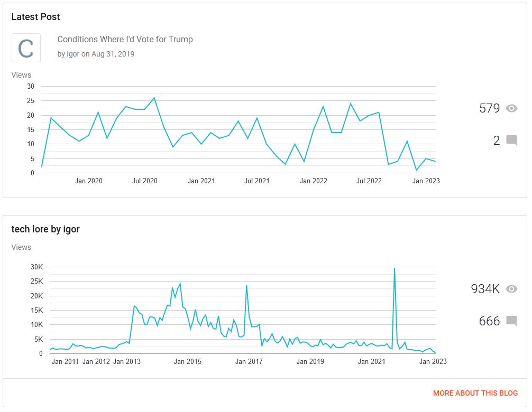532x412 pixels.
Task: Click the Jan 2023 label on the post chart
Action: [x=426, y=181]
